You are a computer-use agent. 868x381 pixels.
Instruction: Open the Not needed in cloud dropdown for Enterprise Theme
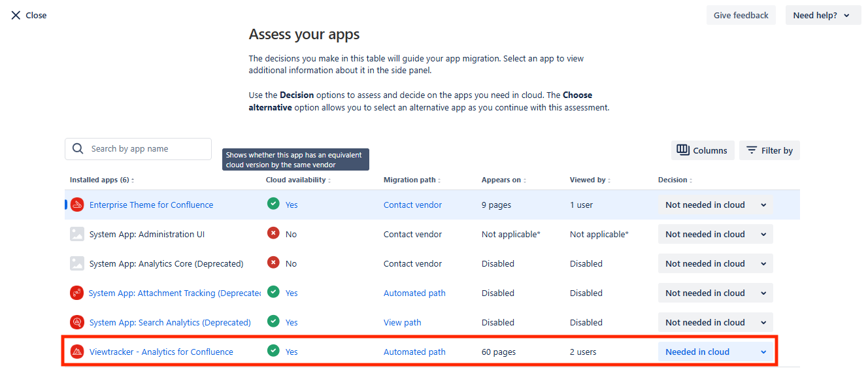pos(715,204)
